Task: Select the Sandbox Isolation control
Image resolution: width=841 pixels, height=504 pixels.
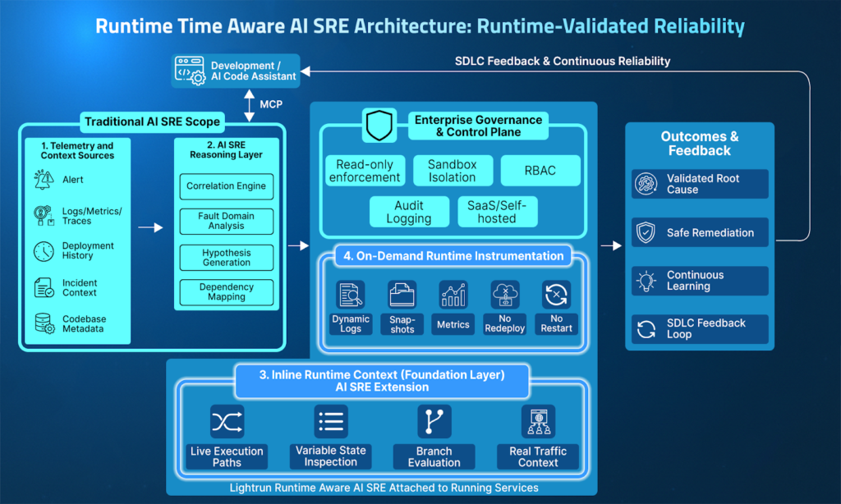Action: 453,170
